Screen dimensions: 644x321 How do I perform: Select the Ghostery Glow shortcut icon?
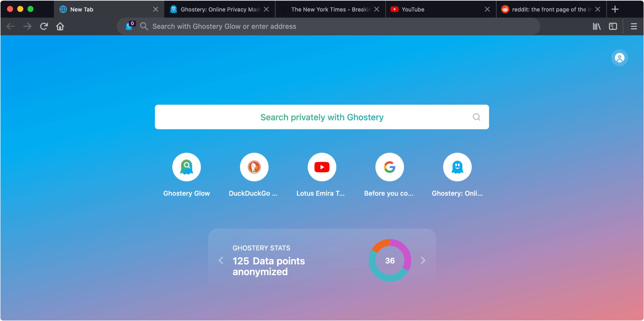186,167
